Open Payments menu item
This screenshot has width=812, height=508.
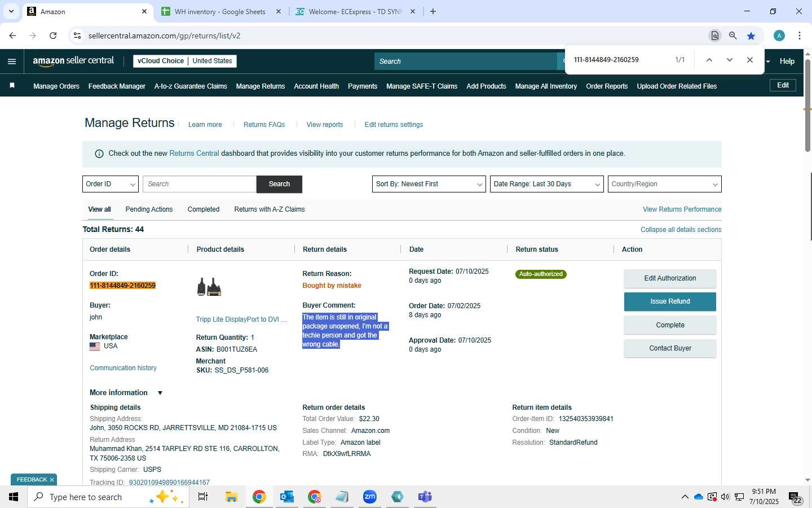click(363, 86)
